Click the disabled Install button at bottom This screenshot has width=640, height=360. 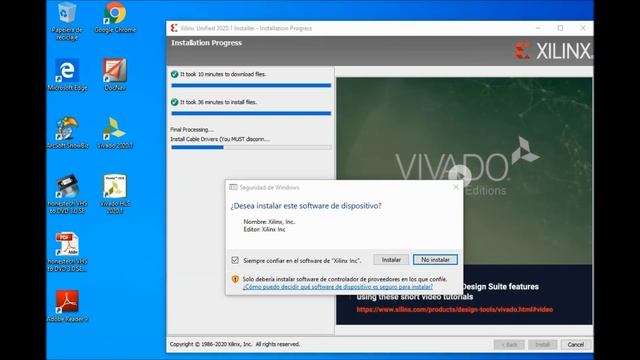point(542,344)
